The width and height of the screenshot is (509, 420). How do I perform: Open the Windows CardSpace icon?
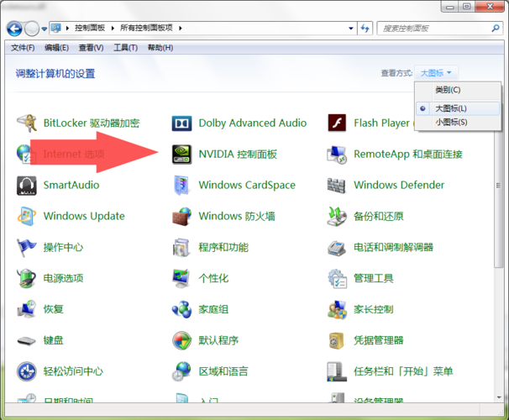click(181, 186)
